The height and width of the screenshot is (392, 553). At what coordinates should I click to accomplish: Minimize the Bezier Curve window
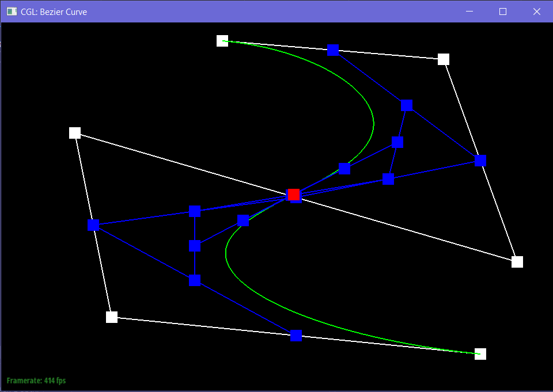click(469, 11)
